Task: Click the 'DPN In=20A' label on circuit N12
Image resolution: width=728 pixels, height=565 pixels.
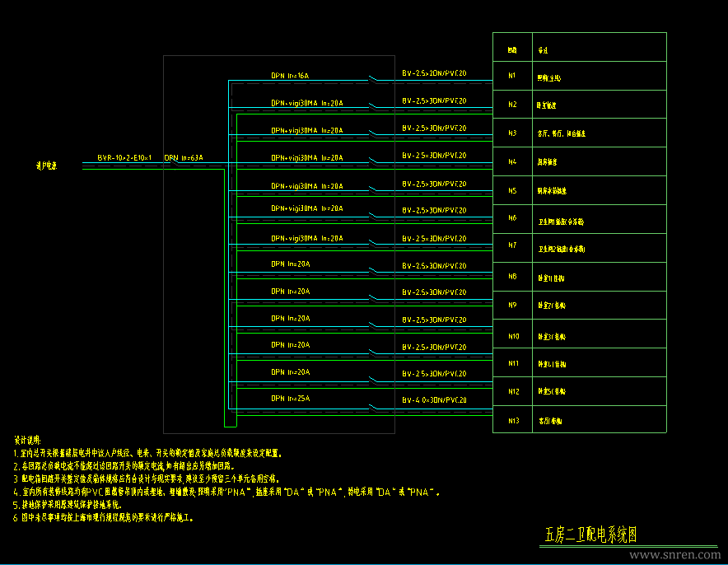Action: pos(290,372)
